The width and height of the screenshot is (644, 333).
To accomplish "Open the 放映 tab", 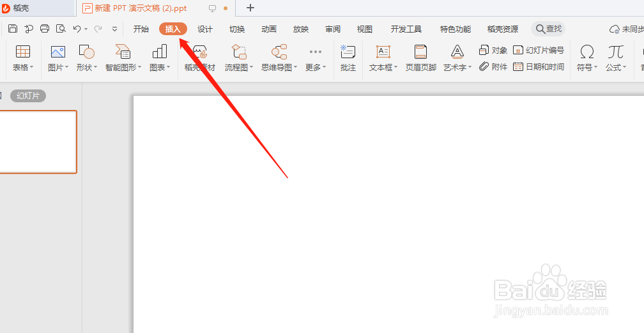I will pos(301,29).
